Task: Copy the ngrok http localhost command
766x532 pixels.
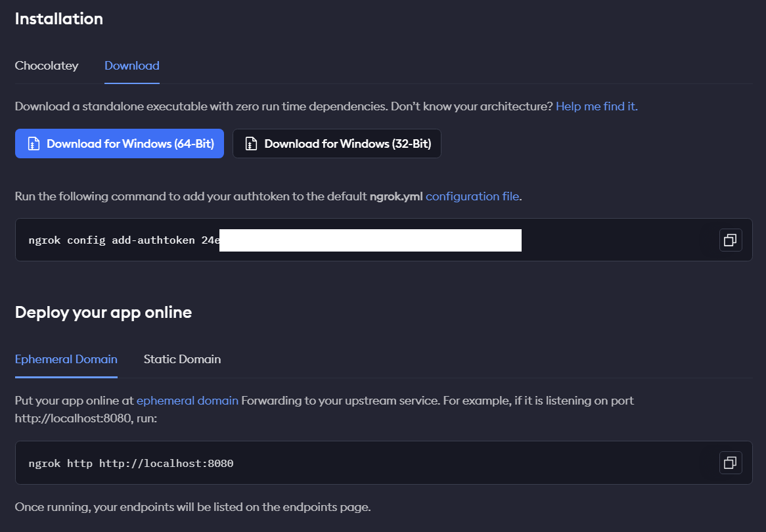Action: (731, 463)
